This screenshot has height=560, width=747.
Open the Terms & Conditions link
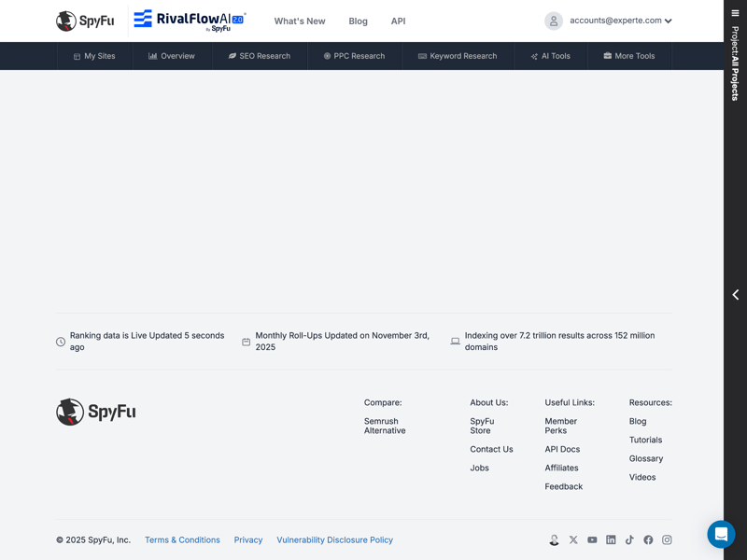click(182, 540)
